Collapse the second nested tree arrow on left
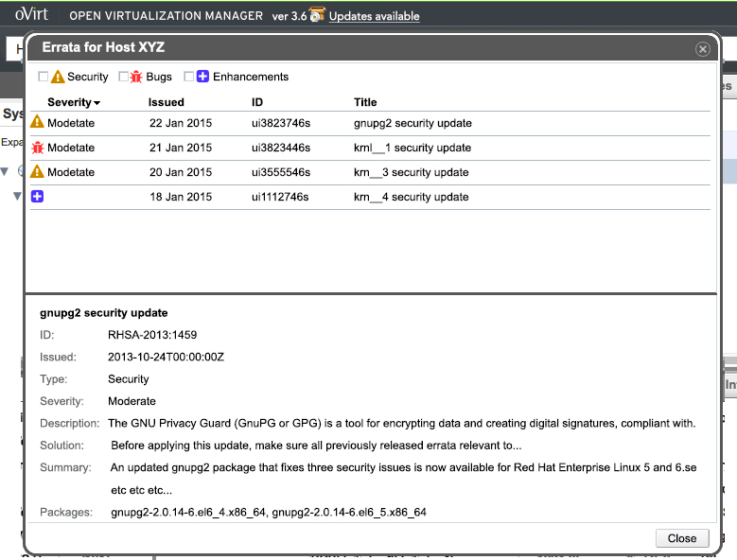This screenshot has width=737, height=560. (x=16, y=196)
